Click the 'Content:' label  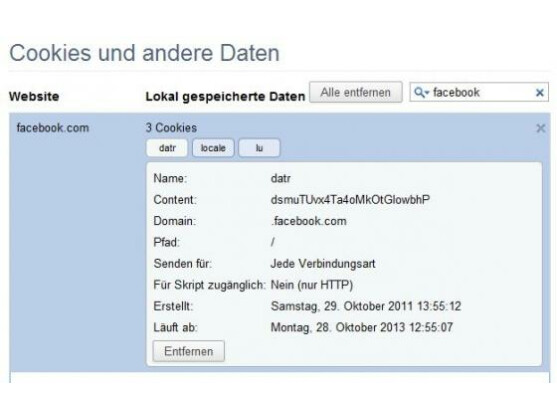175,200
